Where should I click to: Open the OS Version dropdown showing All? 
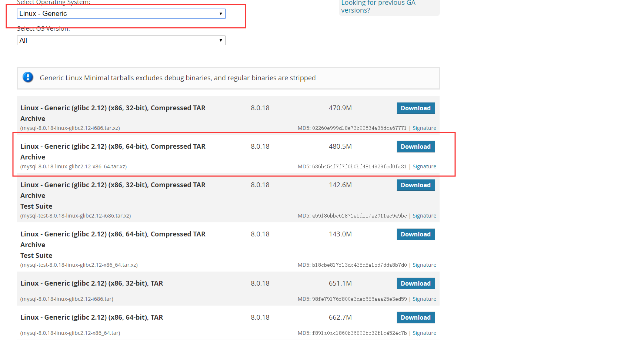[x=121, y=40]
